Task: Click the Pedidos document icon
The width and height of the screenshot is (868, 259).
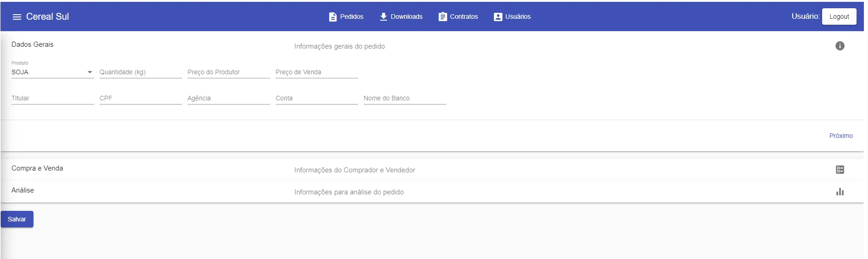Action: [x=333, y=17]
